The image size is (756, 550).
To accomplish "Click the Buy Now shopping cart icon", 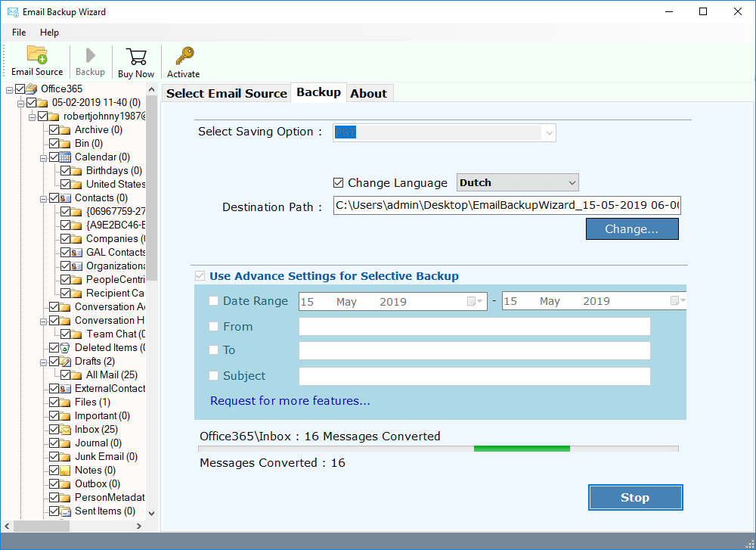I will coord(135,54).
